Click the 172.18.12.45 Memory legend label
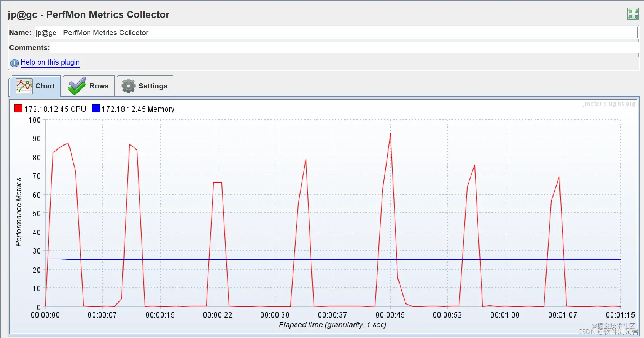 pyautogui.click(x=138, y=109)
